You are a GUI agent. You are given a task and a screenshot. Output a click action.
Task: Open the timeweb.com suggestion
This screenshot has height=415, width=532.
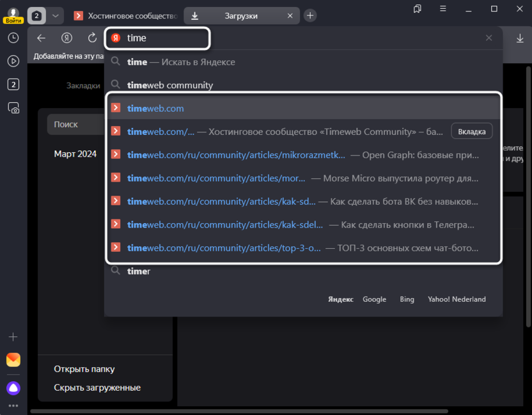[303, 108]
